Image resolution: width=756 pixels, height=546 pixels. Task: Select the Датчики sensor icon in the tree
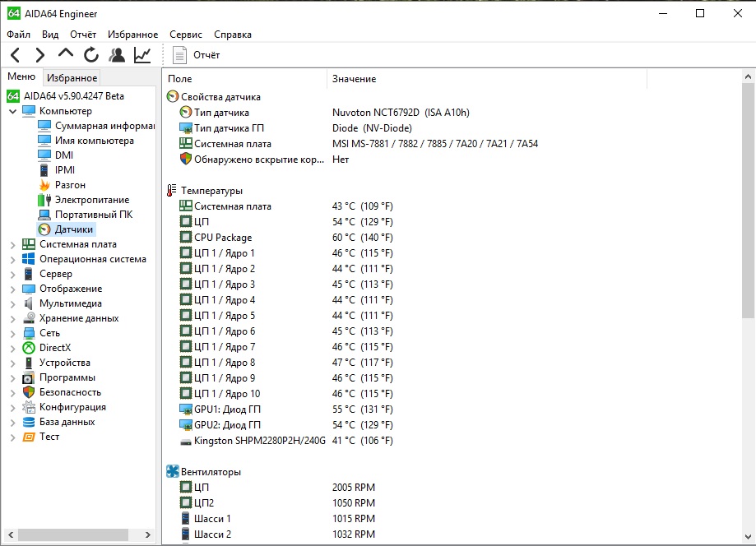click(44, 229)
